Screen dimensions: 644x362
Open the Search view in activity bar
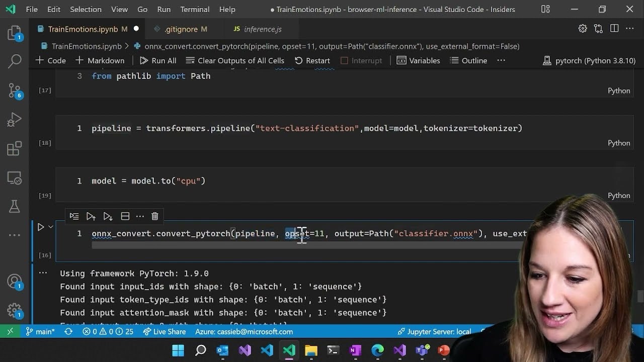pos(15,61)
